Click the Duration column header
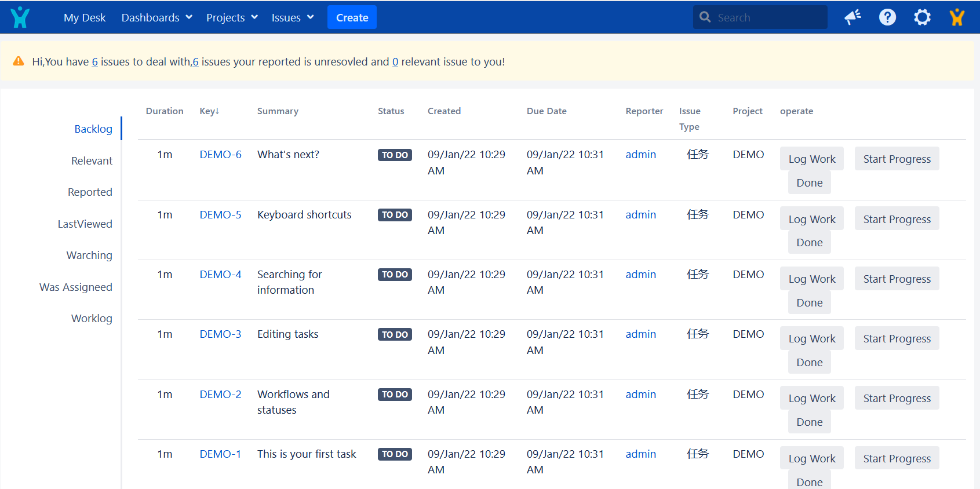The width and height of the screenshot is (980, 489). pos(165,111)
